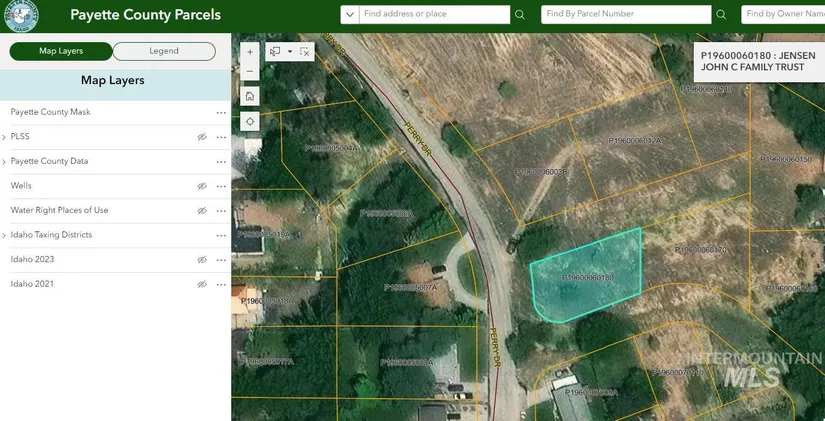Click the default map view home icon
825x421 pixels.
point(249,96)
